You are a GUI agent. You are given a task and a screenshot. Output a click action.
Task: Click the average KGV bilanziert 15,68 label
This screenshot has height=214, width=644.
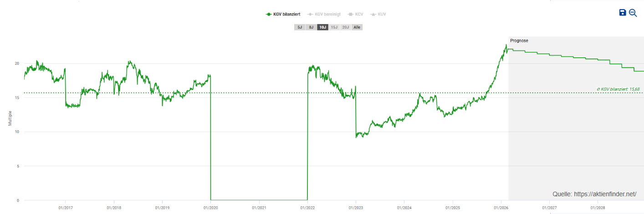[x=618, y=89]
